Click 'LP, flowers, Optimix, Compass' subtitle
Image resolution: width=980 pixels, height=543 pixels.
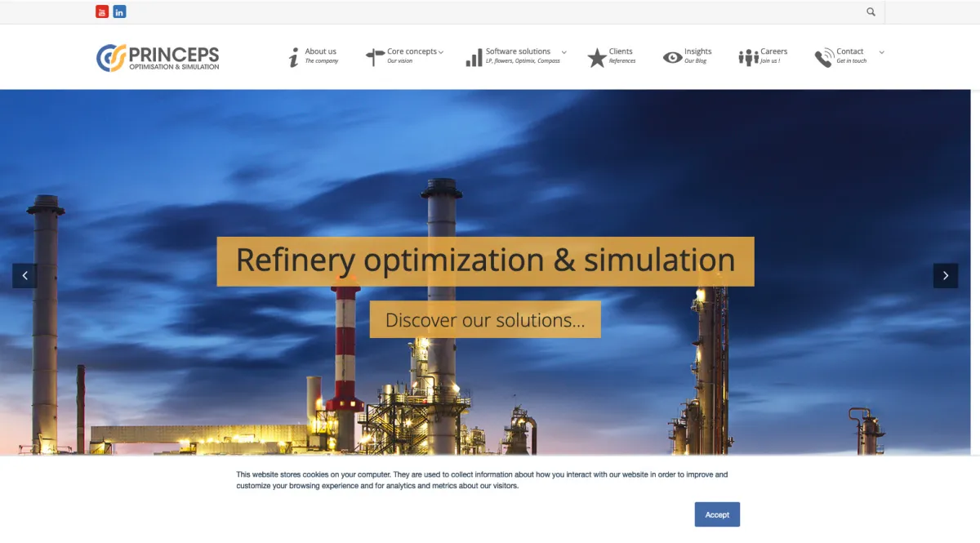pyautogui.click(x=523, y=61)
